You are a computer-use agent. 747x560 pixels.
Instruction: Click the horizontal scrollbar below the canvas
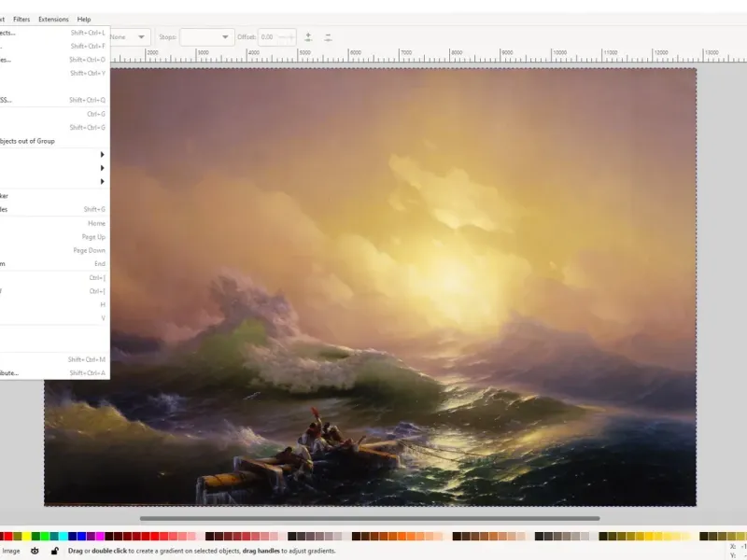(x=370, y=519)
